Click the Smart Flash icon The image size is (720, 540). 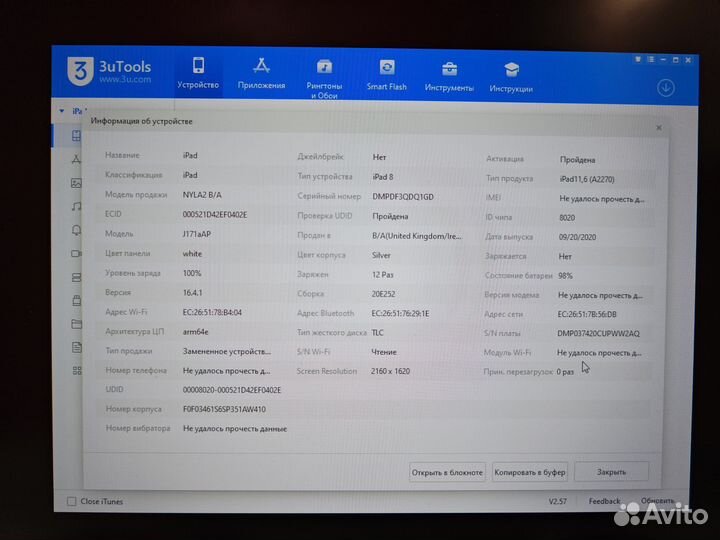[387, 74]
